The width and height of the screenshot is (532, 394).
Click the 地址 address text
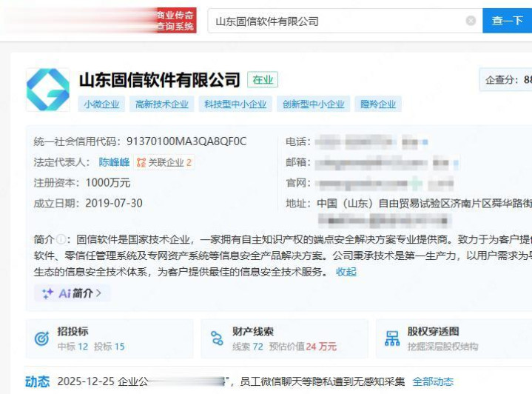click(x=424, y=204)
